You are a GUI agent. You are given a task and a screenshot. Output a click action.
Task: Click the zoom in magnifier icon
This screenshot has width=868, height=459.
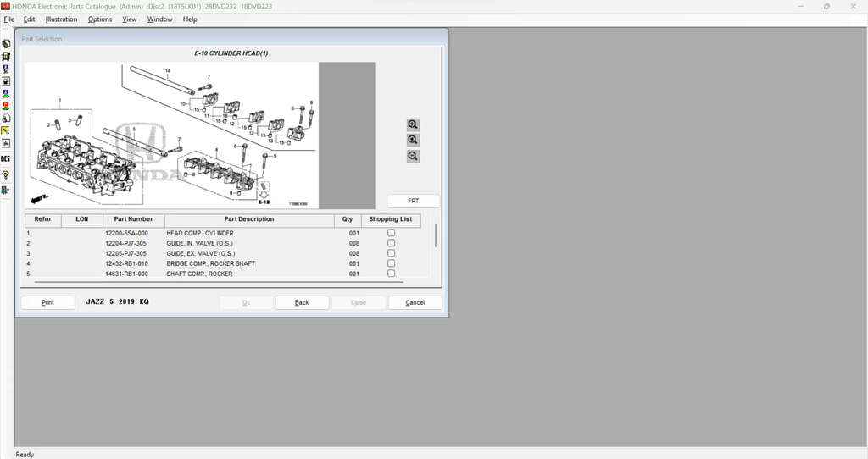(413, 124)
